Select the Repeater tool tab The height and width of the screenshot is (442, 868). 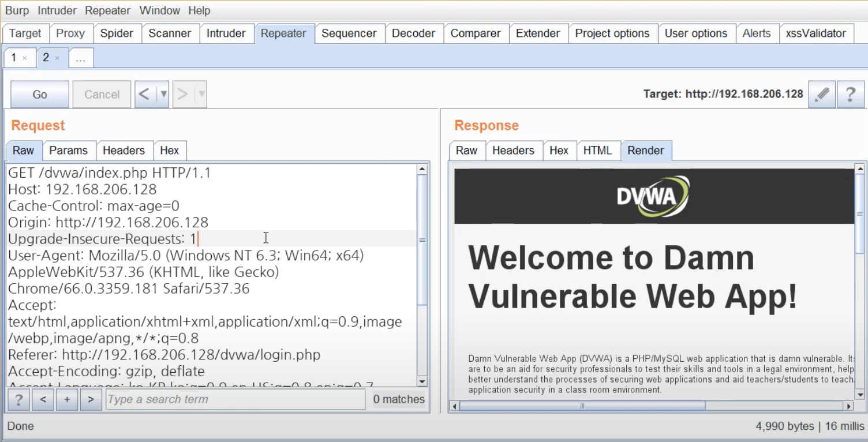click(x=283, y=33)
